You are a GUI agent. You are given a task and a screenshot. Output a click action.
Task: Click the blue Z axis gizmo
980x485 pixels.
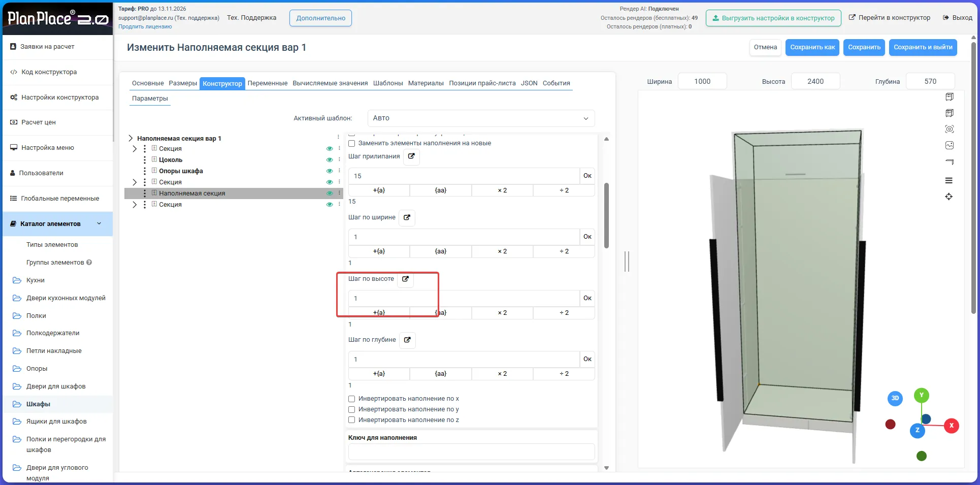pos(917,430)
